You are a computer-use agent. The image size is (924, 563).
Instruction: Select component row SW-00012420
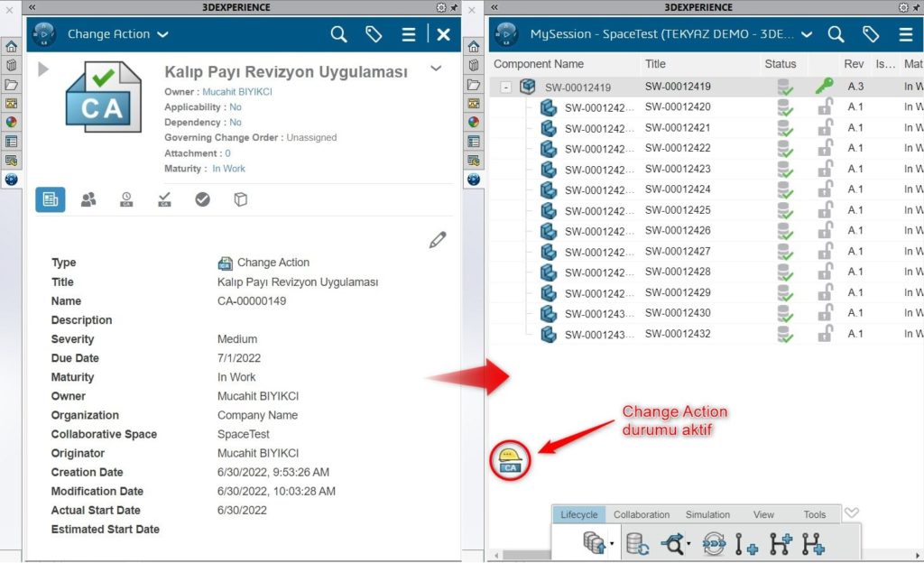[707, 107]
